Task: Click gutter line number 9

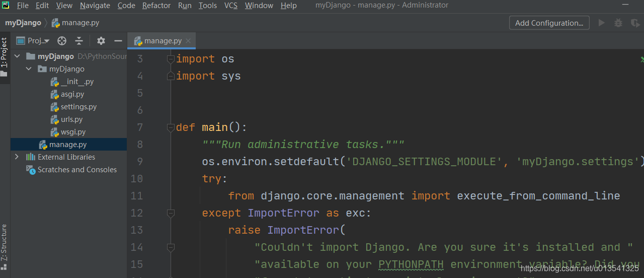Action: (x=139, y=162)
